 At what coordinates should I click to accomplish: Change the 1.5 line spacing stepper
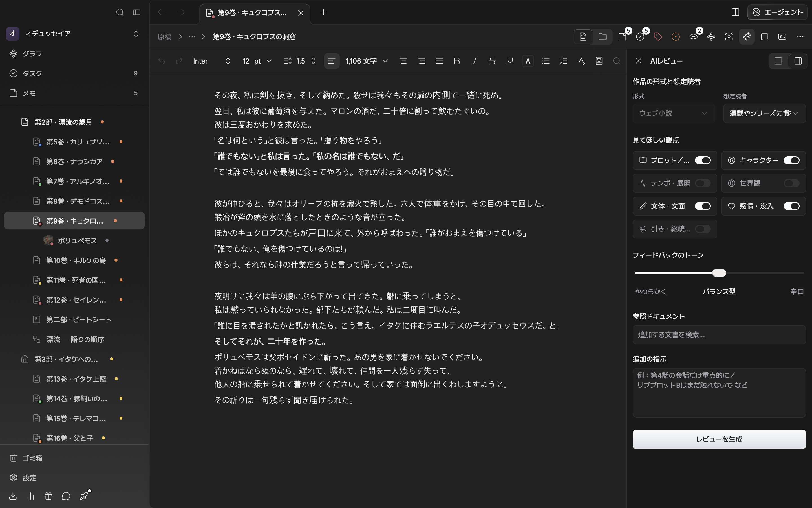(314, 61)
